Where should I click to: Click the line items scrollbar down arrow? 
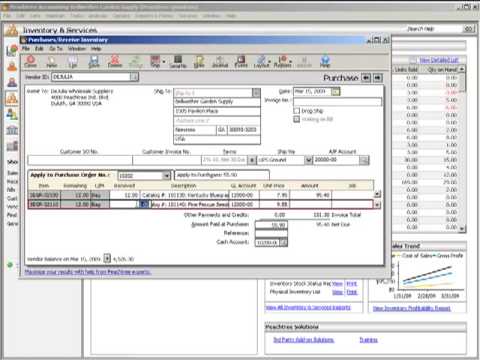click(377, 204)
